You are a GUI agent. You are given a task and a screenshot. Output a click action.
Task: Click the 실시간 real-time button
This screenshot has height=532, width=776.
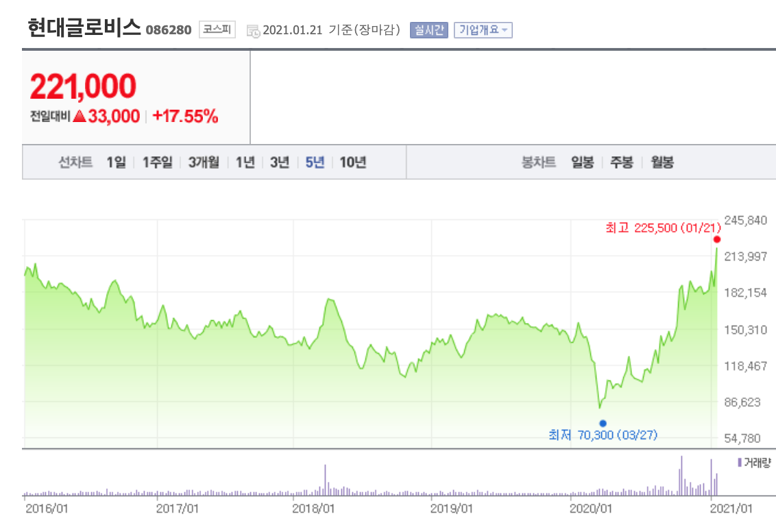428,30
